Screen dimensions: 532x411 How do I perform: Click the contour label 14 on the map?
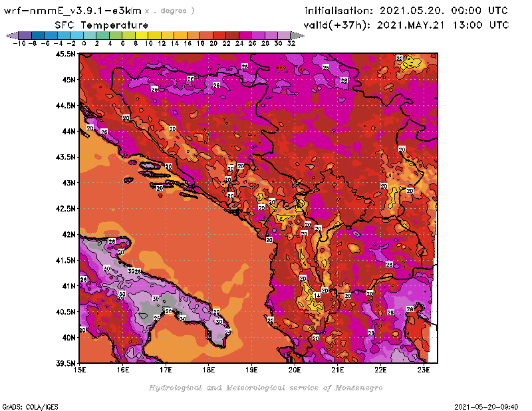click(x=317, y=295)
